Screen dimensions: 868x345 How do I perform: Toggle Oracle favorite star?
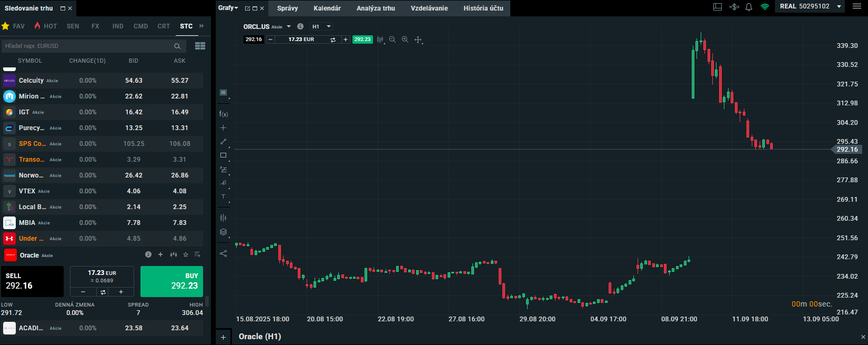coord(186,255)
